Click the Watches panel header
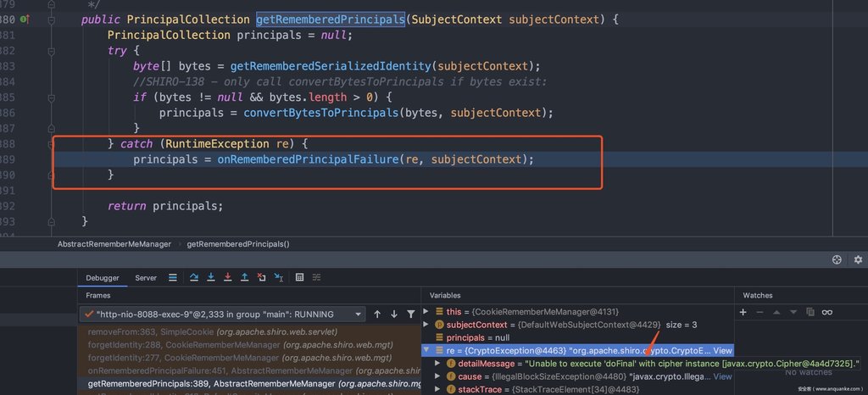Screen dimensions: 868x395 pyautogui.click(x=757, y=296)
